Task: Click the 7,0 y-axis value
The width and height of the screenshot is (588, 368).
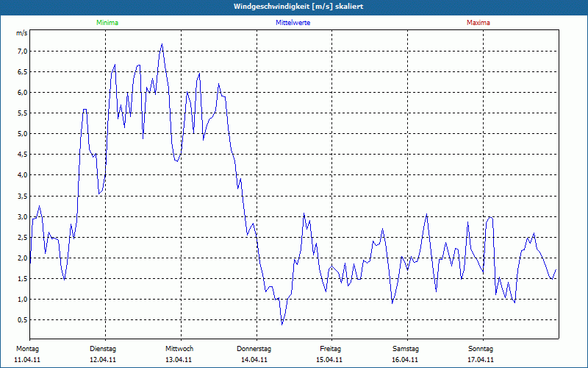Action: pos(22,51)
